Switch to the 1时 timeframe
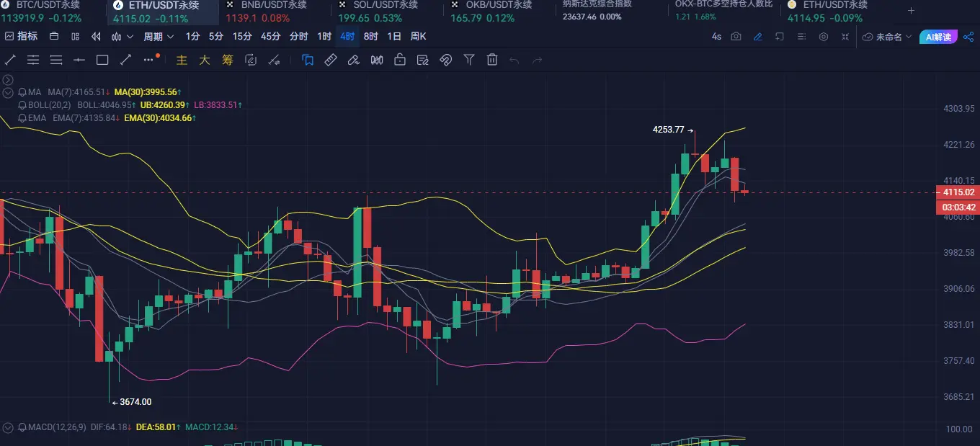The image size is (980, 446). (x=324, y=36)
